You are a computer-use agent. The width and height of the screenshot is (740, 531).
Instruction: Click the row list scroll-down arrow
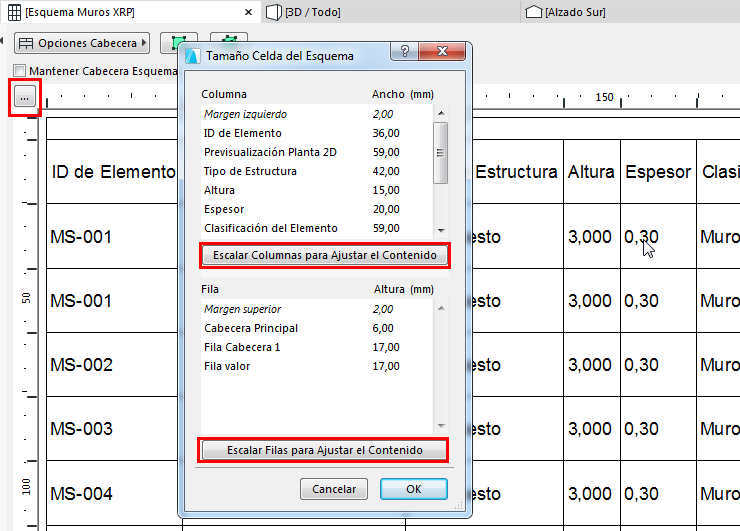click(x=441, y=426)
